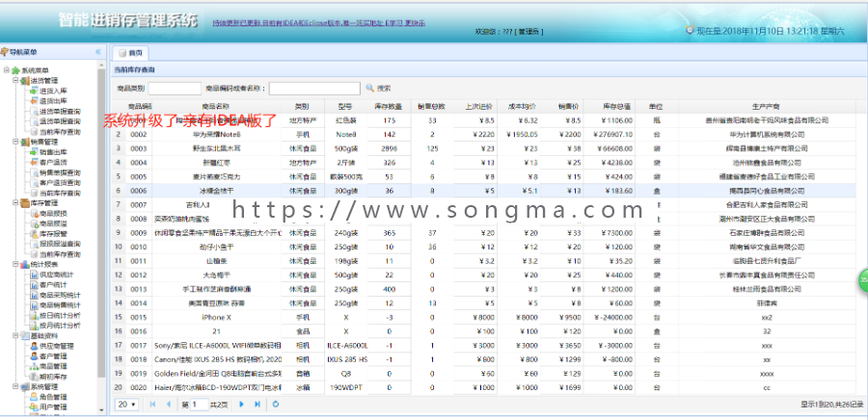Sort by the 生产厂商 column header
The height and width of the screenshot is (420, 868).
pos(767,106)
